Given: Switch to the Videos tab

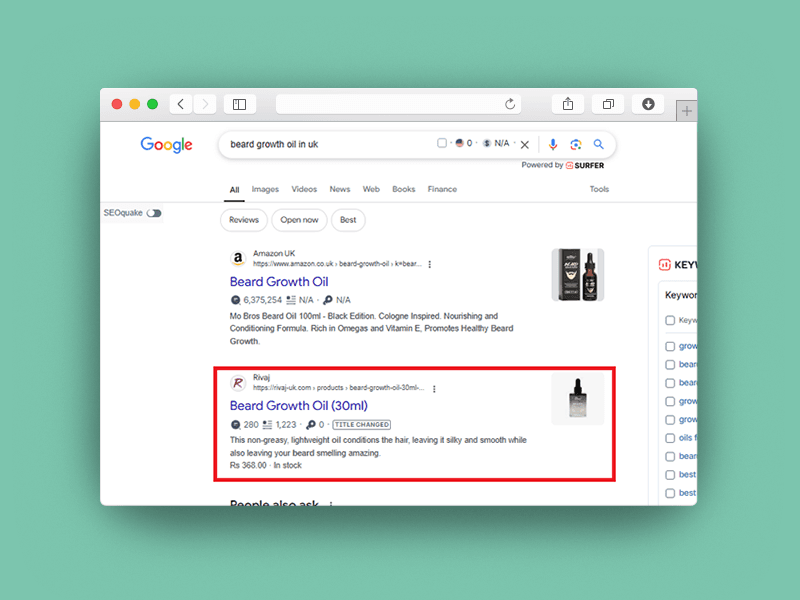Looking at the screenshot, I should 304,189.
